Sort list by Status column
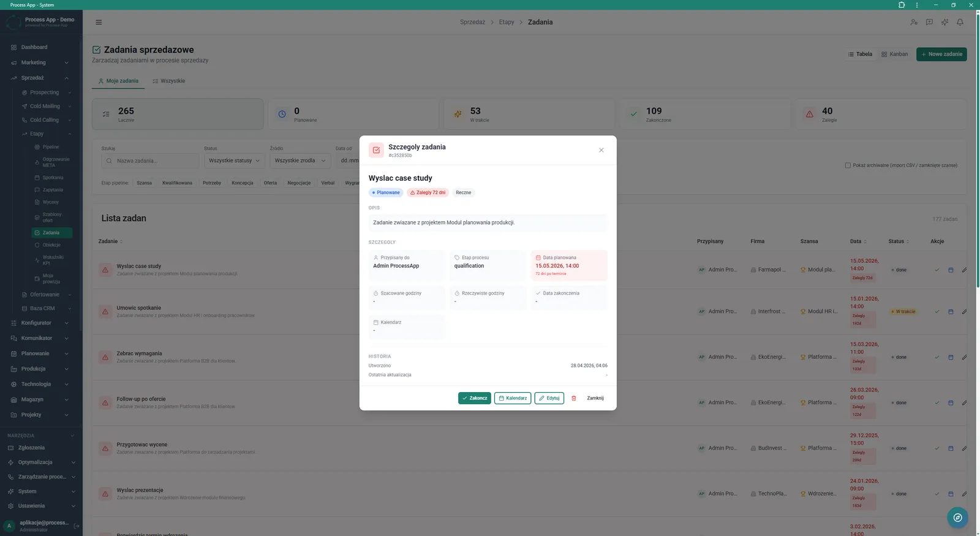The width and height of the screenshot is (980, 536). click(899, 241)
